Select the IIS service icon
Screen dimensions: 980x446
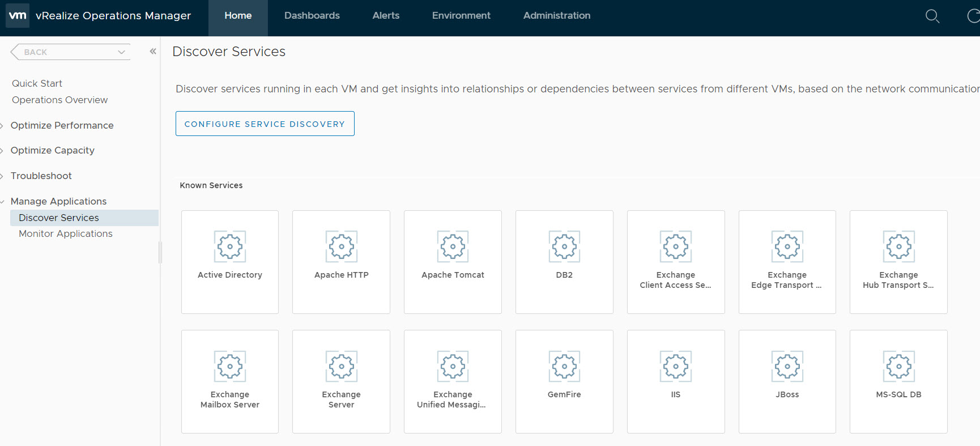click(x=676, y=366)
